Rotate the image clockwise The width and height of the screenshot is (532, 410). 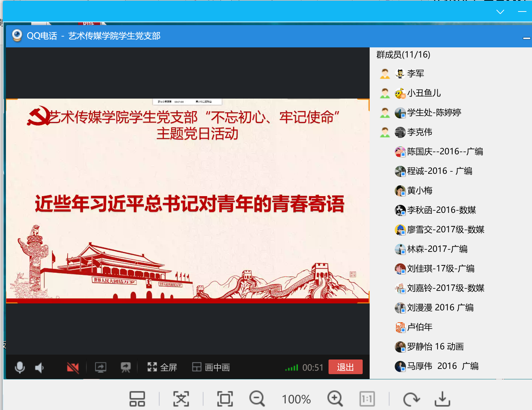click(411, 399)
